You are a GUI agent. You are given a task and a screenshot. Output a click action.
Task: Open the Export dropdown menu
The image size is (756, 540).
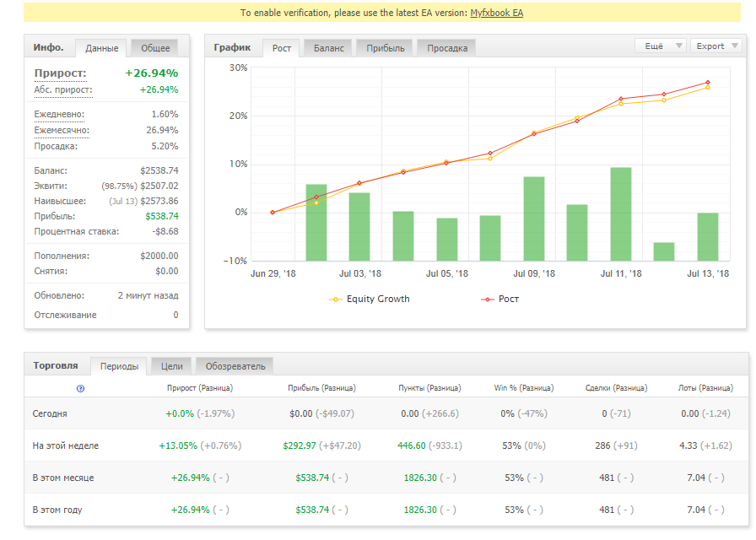coord(716,46)
